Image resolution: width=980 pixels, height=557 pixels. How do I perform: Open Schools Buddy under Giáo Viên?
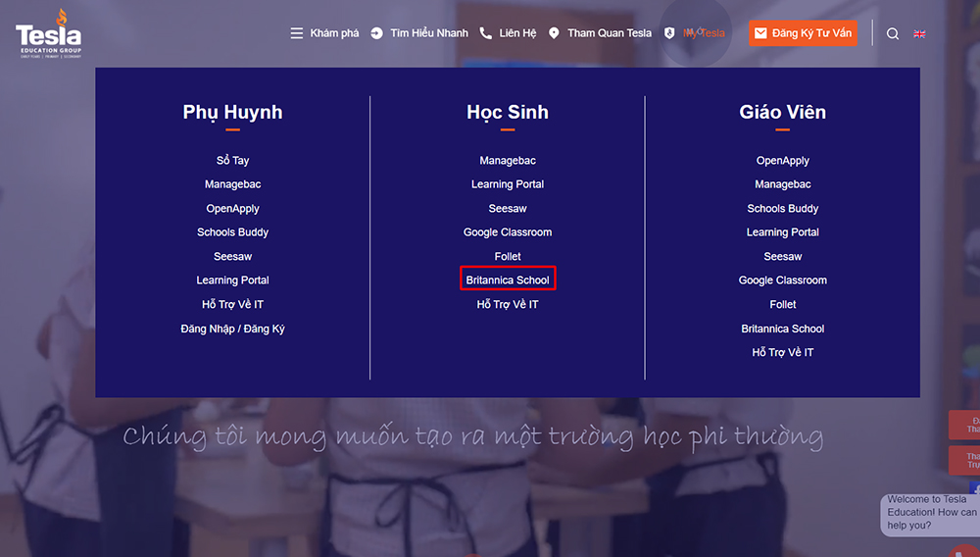pyautogui.click(x=782, y=209)
